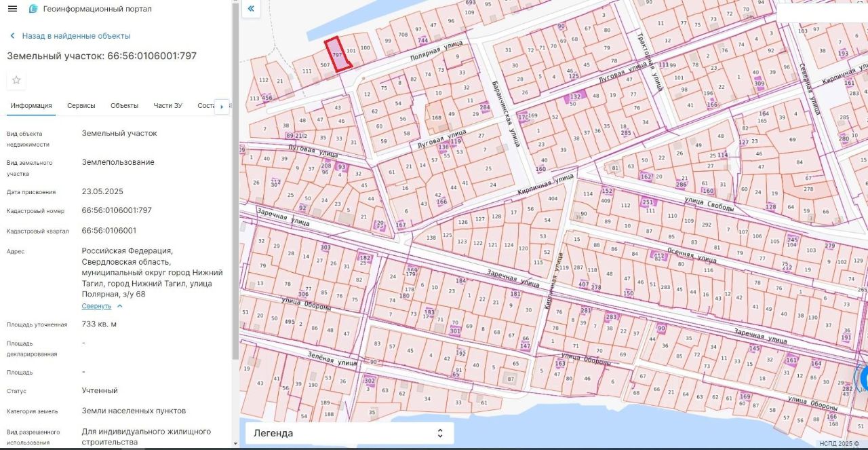
Task: Click parcel 708 on the map
Action: [x=403, y=35]
